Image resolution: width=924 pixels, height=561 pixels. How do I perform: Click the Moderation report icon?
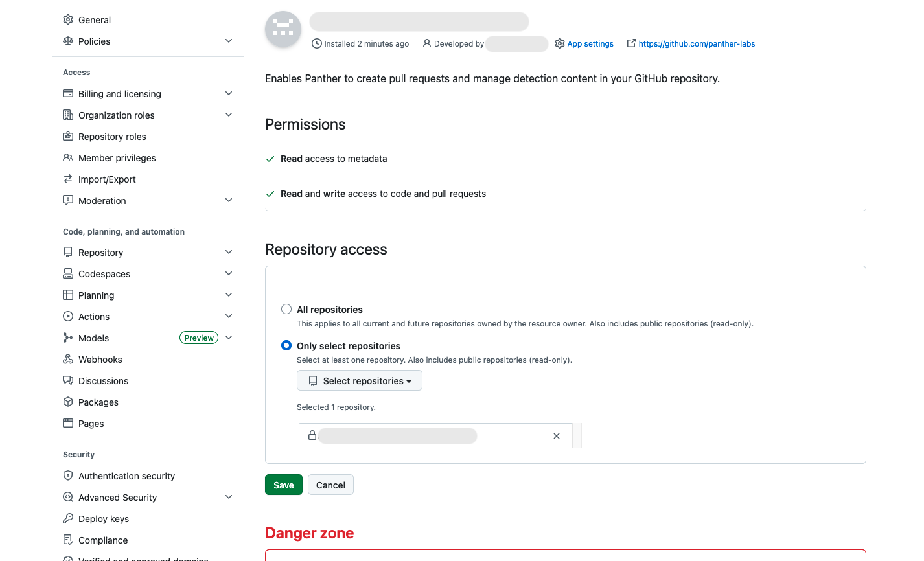point(68,201)
